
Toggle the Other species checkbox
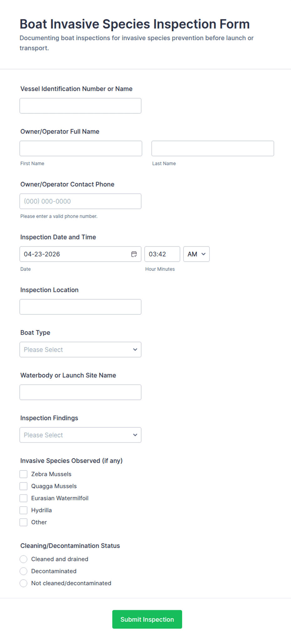23,522
